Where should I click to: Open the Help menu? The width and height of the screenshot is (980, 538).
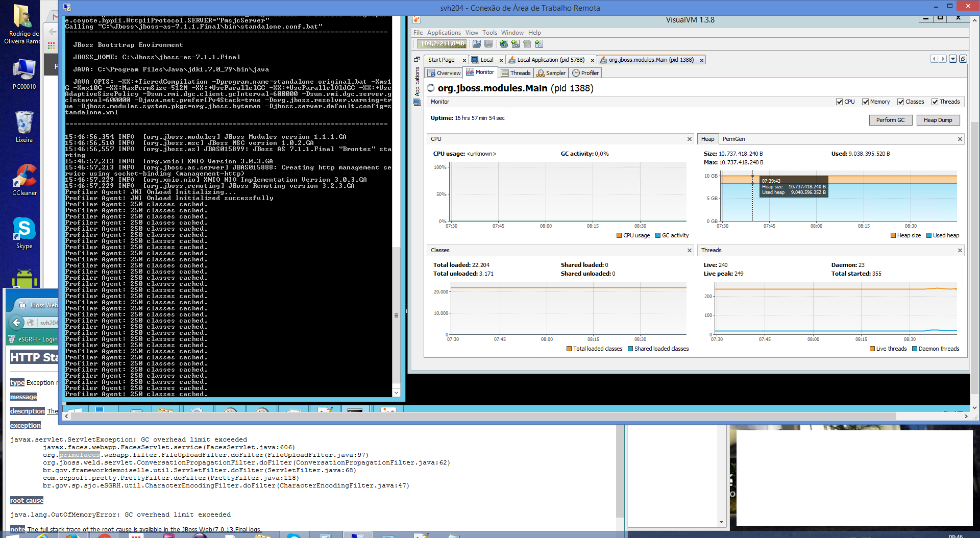(x=534, y=33)
